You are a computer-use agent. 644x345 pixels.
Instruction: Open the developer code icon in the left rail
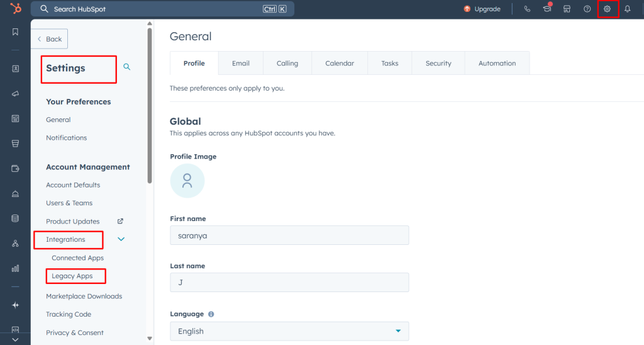15,329
